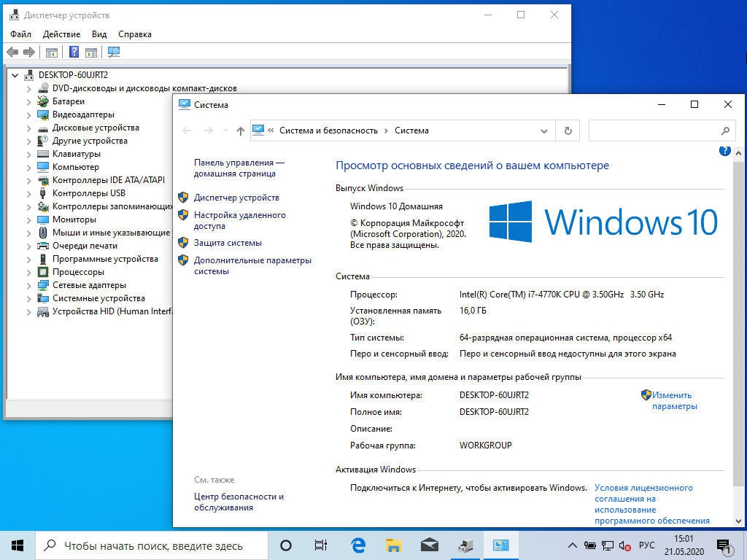Select the Очереди печати printer icon
747x560 pixels.
43,246
